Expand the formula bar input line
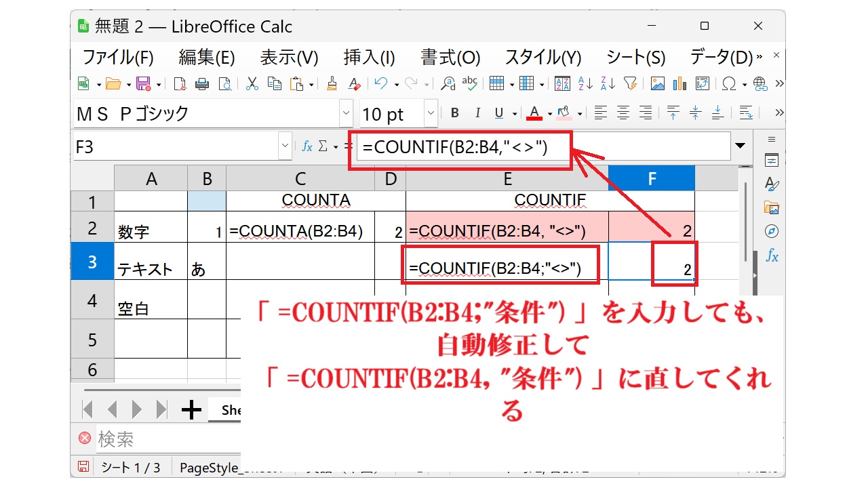This screenshot has width=868, height=488. 741,146
